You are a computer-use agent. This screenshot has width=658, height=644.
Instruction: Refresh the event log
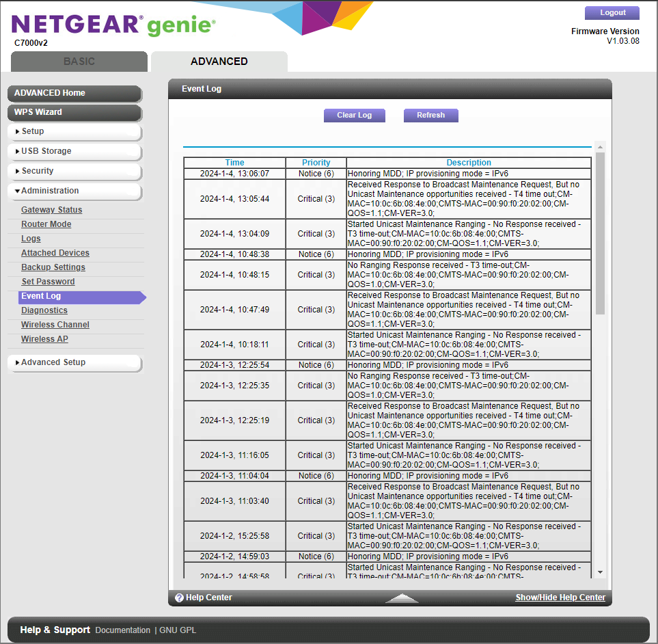[430, 115]
